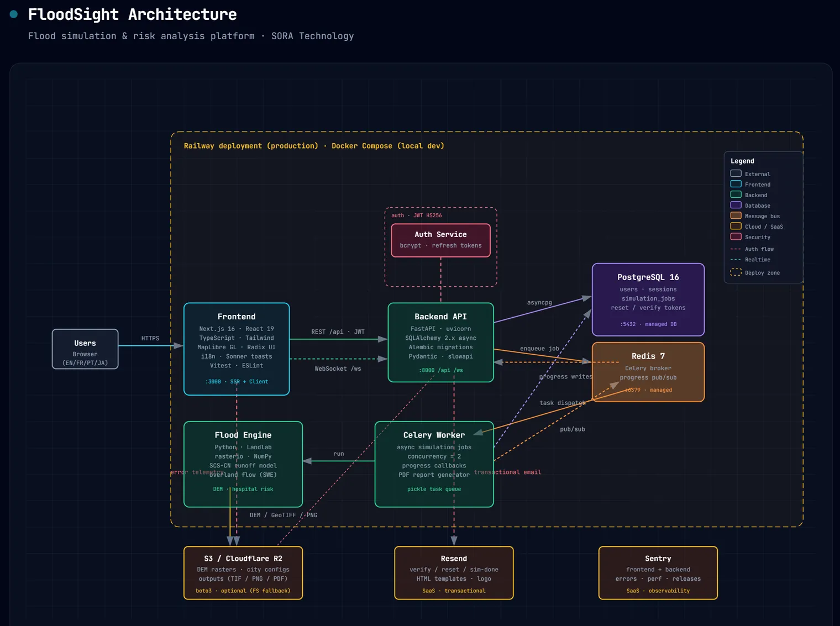Click the Auth flow legend line
The image size is (840, 626).
click(736, 249)
